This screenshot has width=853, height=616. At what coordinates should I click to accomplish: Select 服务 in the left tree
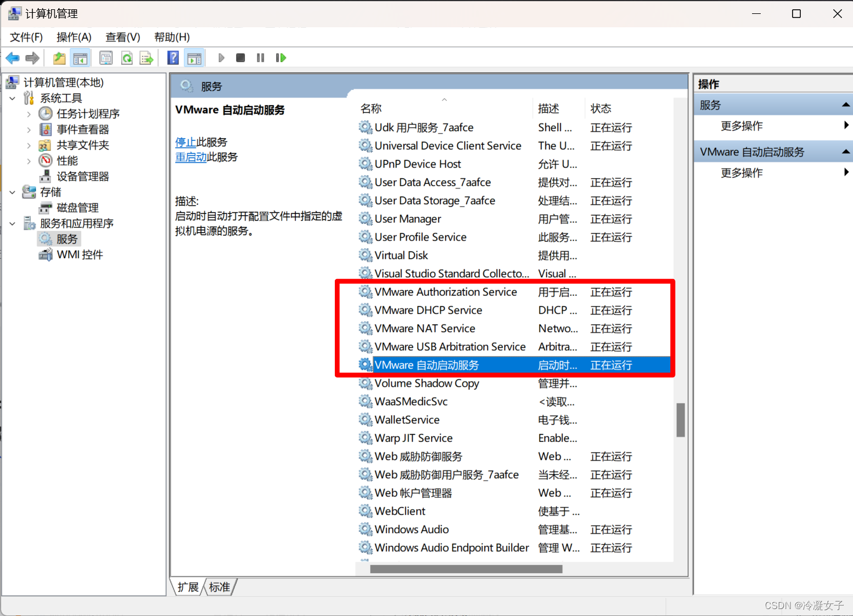(x=67, y=239)
